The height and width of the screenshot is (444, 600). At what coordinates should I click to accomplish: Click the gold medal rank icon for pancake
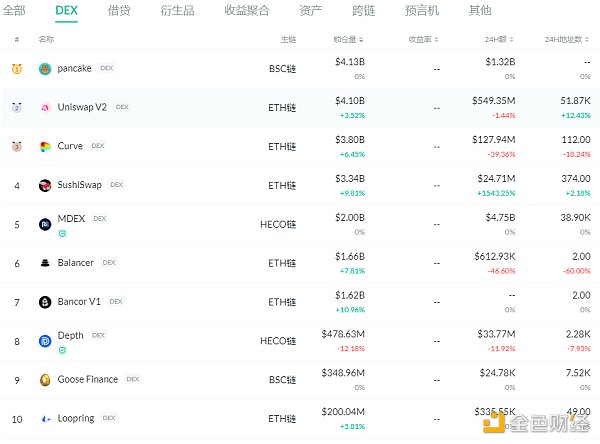click(17, 69)
